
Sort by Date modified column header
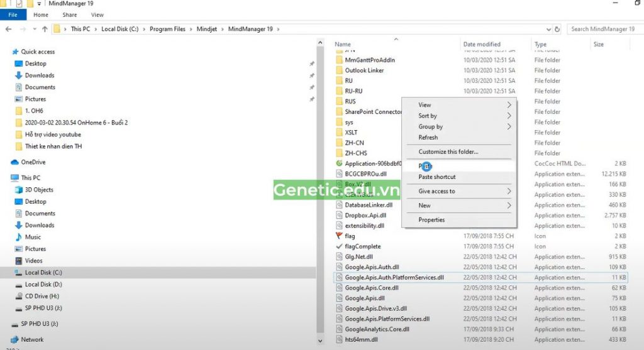[482, 45]
